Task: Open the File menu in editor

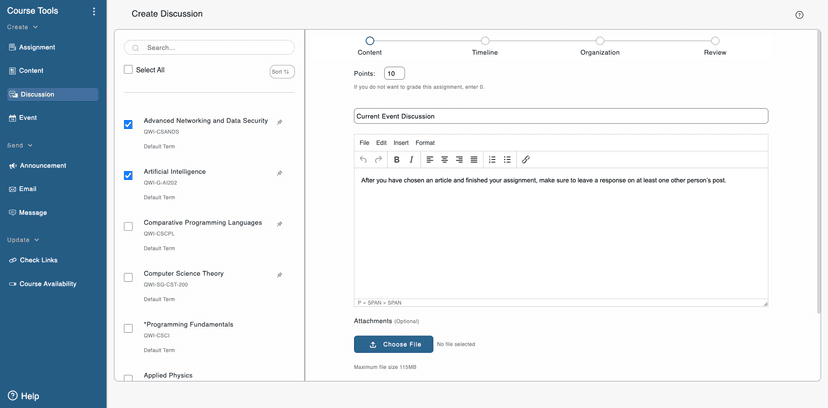Action: pos(364,143)
